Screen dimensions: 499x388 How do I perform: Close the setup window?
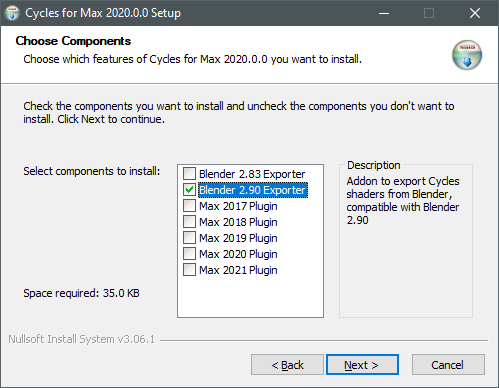click(x=475, y=13)
